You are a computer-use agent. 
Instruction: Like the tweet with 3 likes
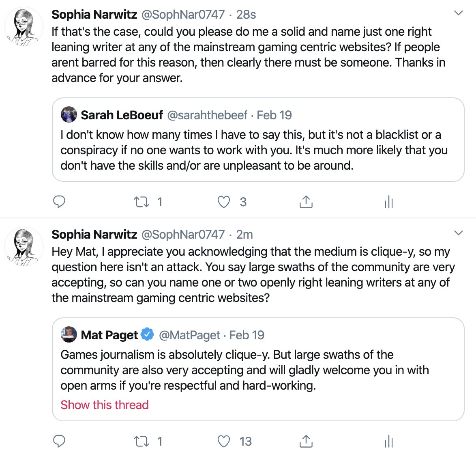(224, 202)
